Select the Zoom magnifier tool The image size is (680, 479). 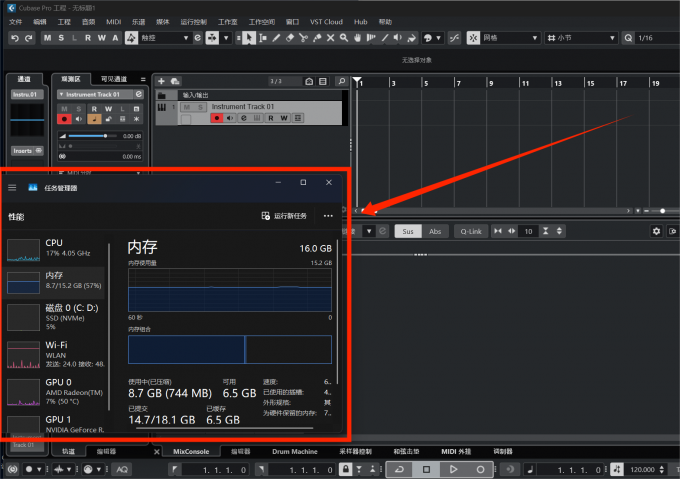click(x=344, y=38)
